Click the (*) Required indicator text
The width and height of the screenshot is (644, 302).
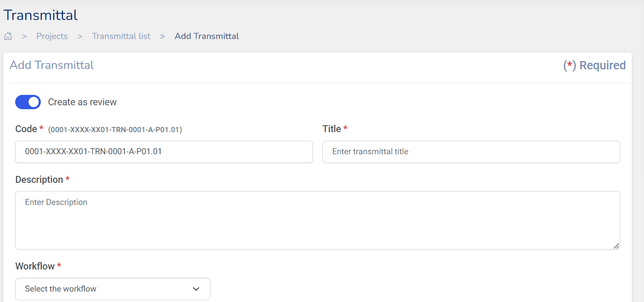tap(594, 65)
